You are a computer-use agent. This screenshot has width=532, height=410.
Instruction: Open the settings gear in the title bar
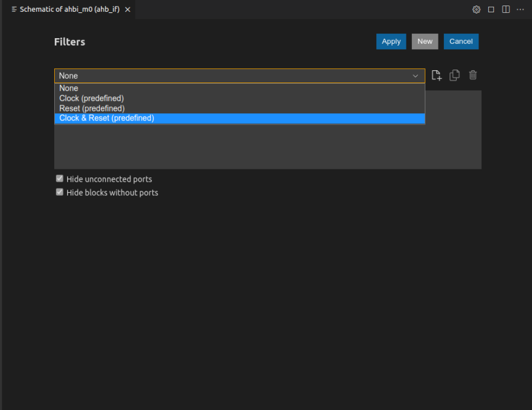476,9
